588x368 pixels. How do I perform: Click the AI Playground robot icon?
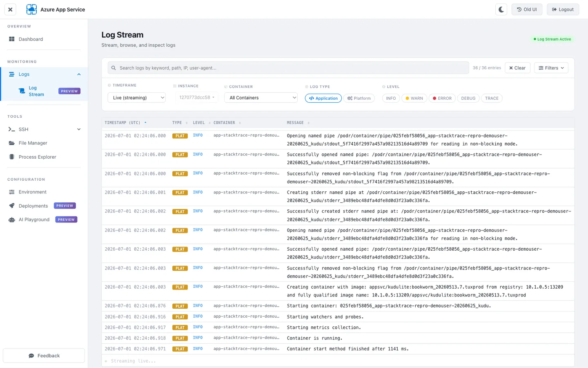pyautogui.click(x=12, y=220)
